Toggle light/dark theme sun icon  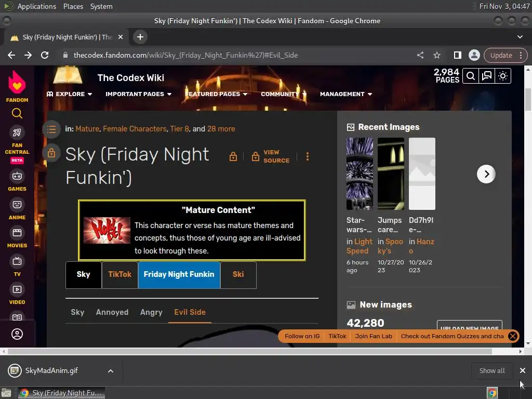(x=503, y=76)
